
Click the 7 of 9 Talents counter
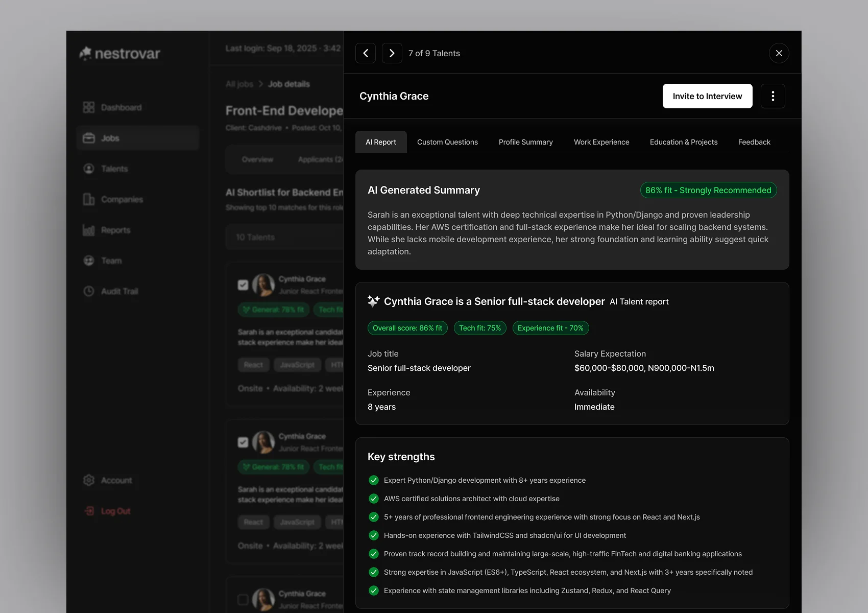pyautogui.click(x=434, y=53)
